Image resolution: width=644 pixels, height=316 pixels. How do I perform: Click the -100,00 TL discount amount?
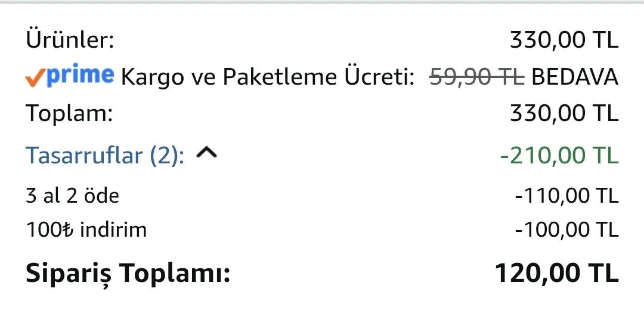(566, 230)
